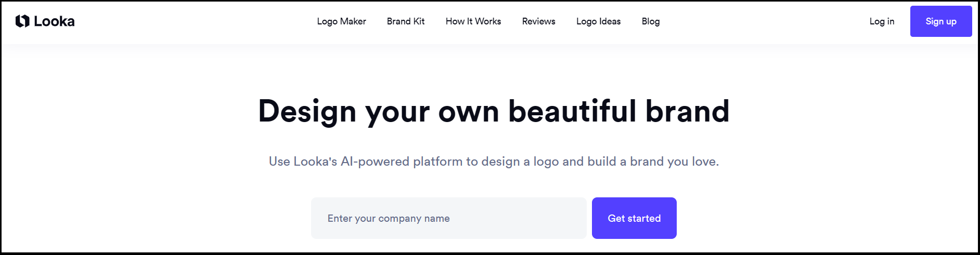The image size is (980, 255).
Task: Click the Looka hexagon logo icon
Action: pos(22,21)
